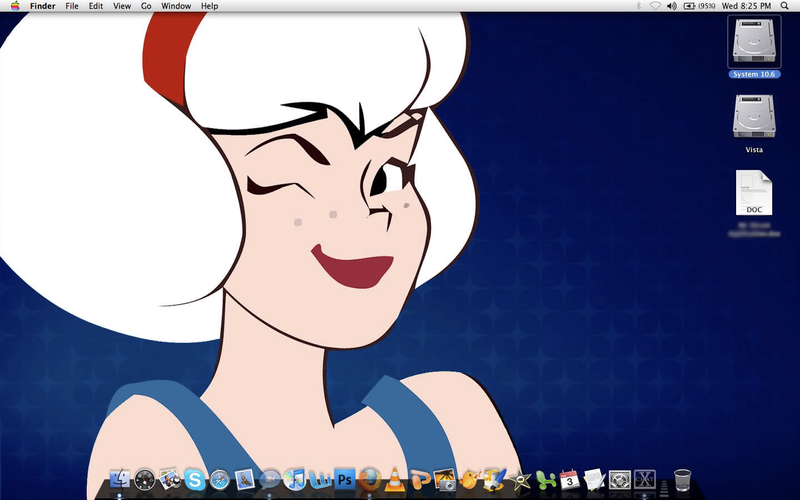Image resolution: width=800 pixels, height=500 pixels.
Task: Select the Vista hard drive icon
Action: 754,116
